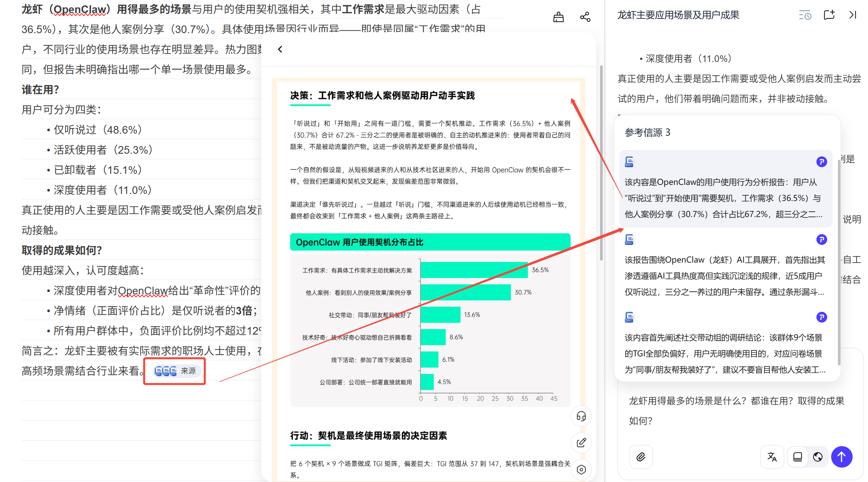Click the purple P badge on the third source
868x482 pixels.
(821, 317)
